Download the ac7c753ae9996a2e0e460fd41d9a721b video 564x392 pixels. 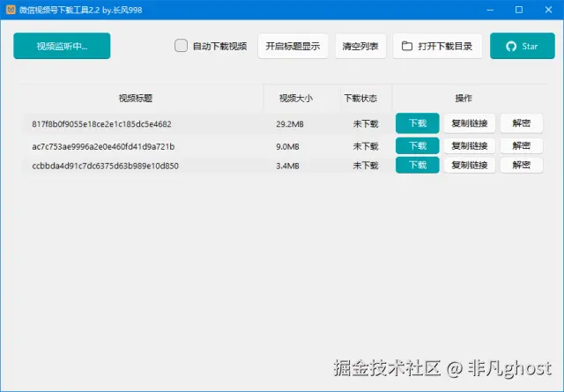click(x=417, y=145)
